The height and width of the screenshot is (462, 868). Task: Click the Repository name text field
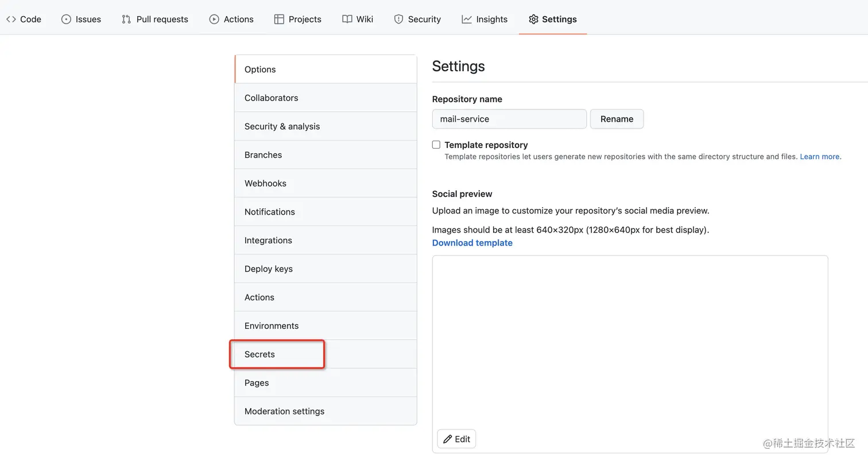click(509, 119)
